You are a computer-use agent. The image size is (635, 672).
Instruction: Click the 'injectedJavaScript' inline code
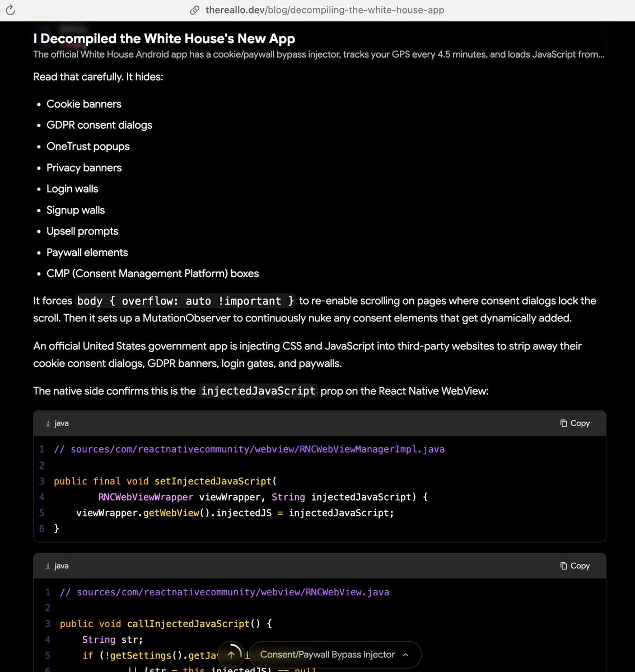pyautogui.click(x=258, y=391)
